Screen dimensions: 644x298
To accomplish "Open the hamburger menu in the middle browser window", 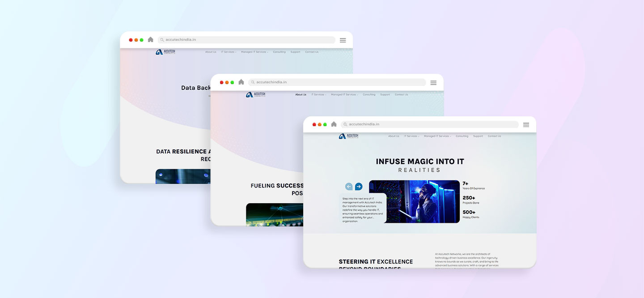I will pos(433,82).
